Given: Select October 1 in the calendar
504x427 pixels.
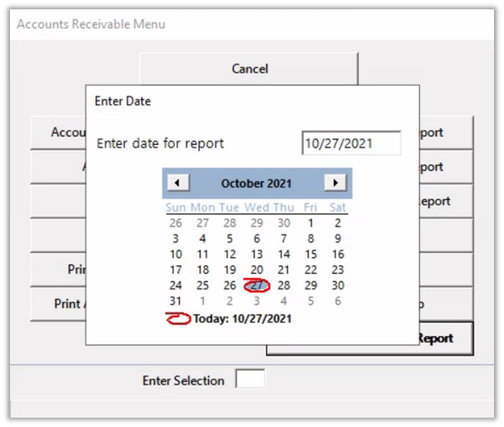Looking at the screenshot, I should point(311,223).
